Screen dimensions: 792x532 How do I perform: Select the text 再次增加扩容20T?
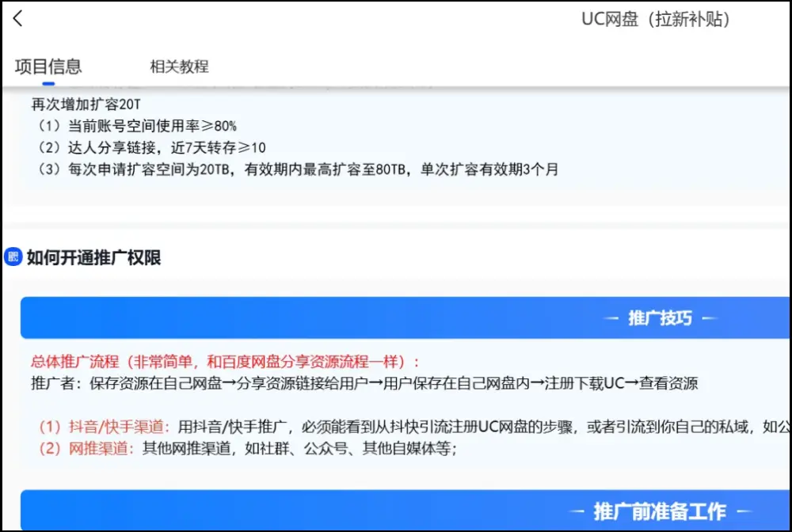tap(86, 104)
